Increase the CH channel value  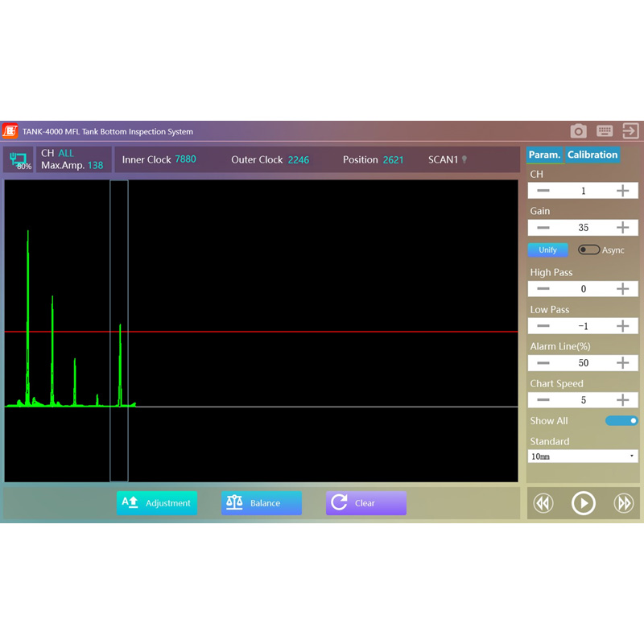(622, 191)
